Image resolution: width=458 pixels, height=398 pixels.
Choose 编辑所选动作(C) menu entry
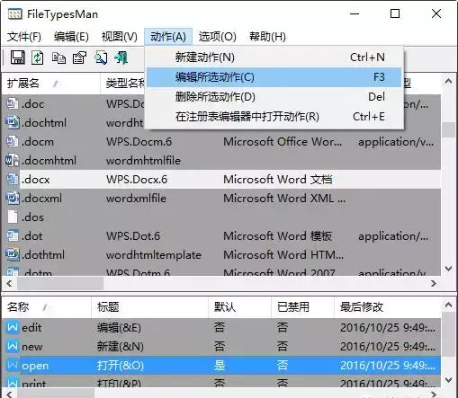(x=274, y=77)
